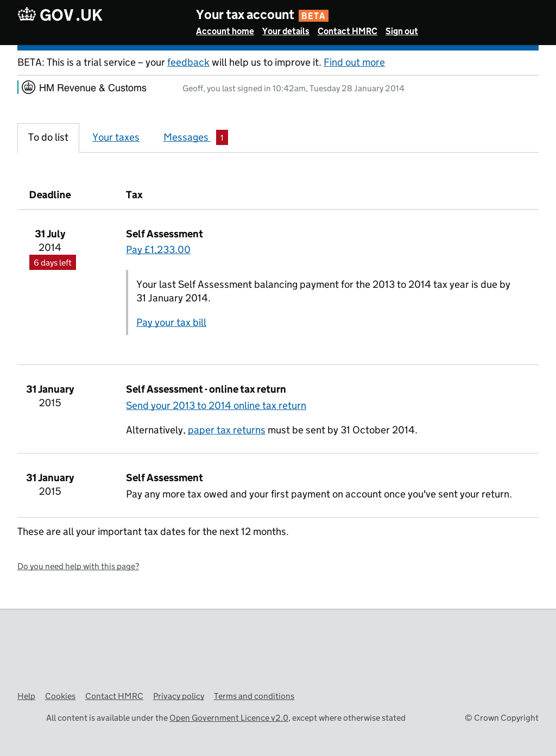The width and height of the screenshot is (556, 756).
Task: Click the orange BETA tag
Action: pyautogui.click(x=313, y=16)
